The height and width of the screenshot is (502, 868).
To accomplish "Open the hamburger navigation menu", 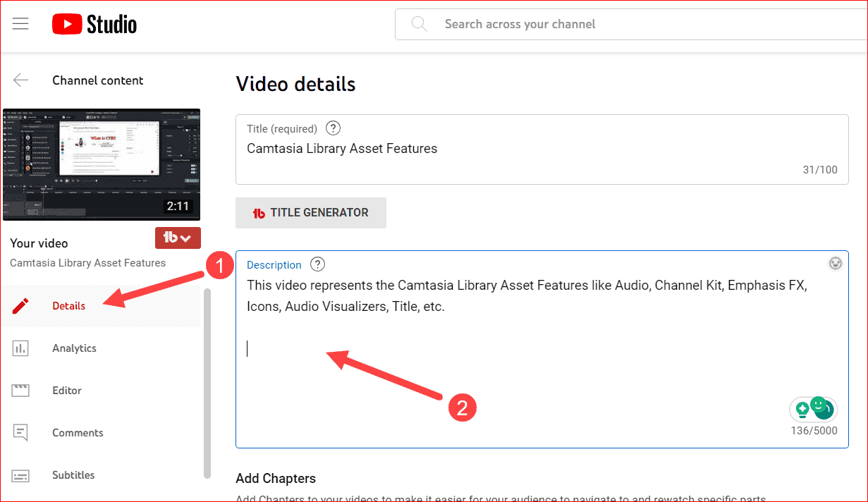I will click(20, 24).
